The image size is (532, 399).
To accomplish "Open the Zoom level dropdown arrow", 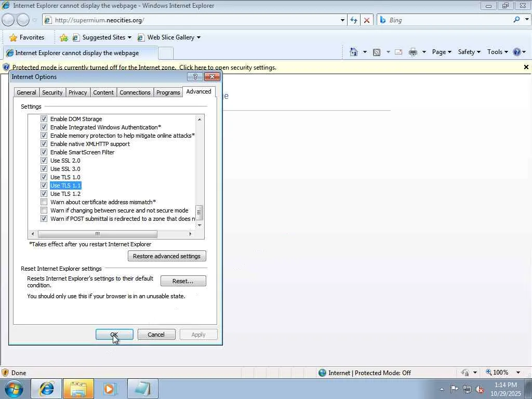I will tap(518, 373).
